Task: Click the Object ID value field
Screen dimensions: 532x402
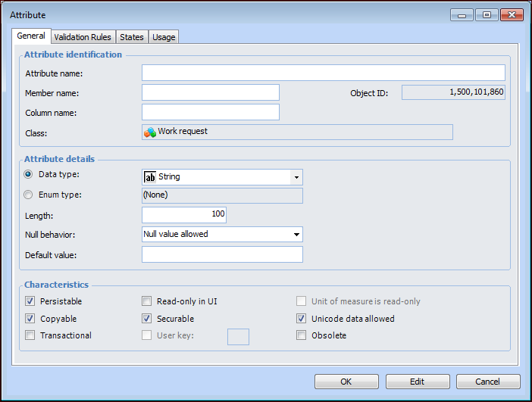Action: (453, 92)
